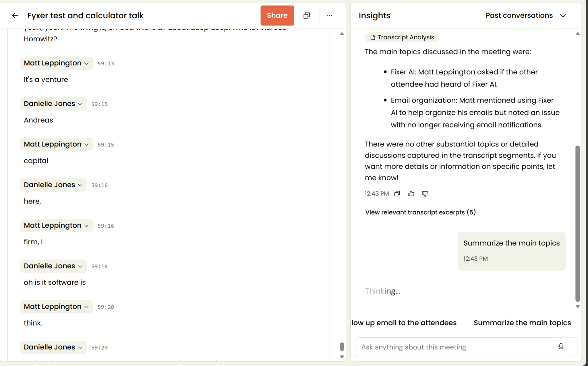Open the three-dot more options menu
588x366 pixels.
(329, 16)
